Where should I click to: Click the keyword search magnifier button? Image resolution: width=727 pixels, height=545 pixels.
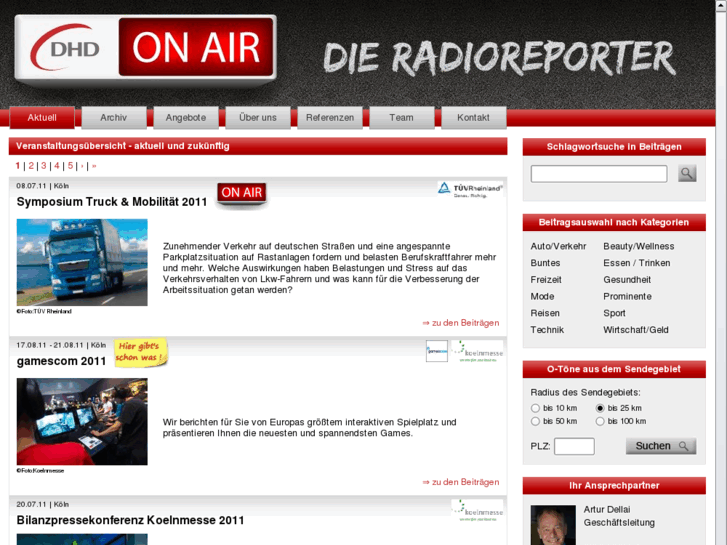(687, 173)
